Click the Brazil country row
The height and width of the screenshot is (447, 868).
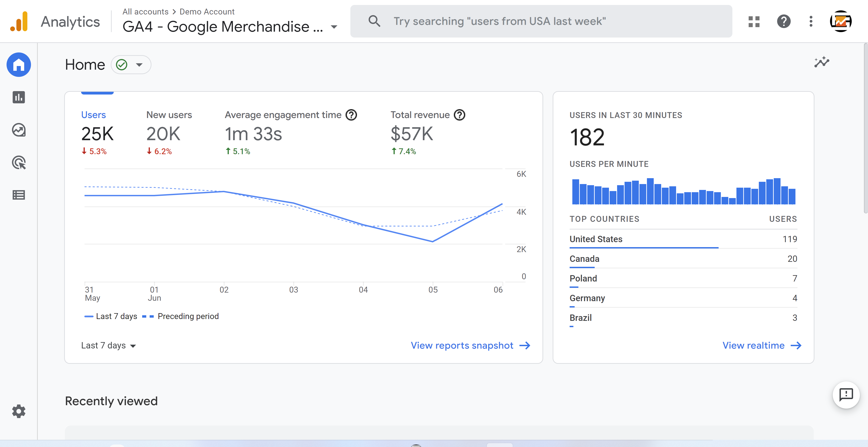pos(683,317)
